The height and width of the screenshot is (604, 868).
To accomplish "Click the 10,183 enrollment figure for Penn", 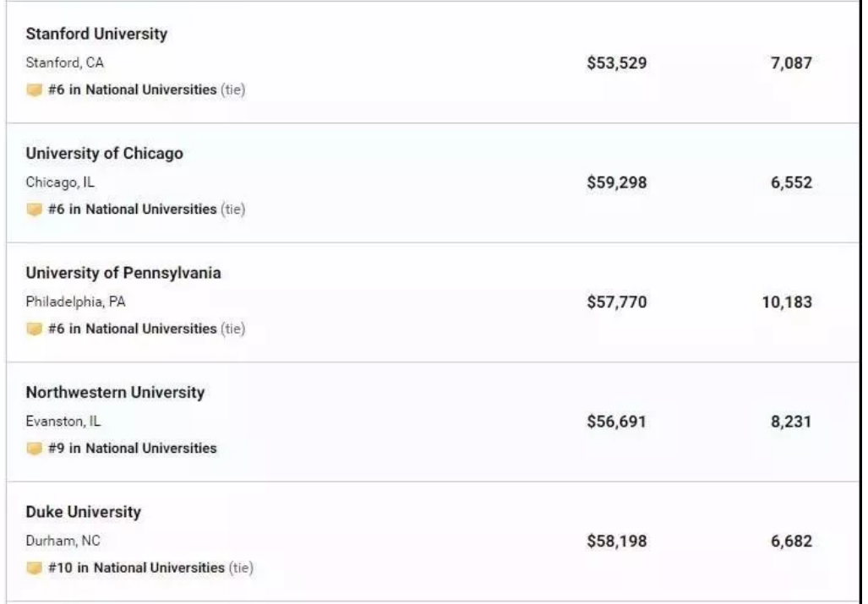I will [787, 302].
